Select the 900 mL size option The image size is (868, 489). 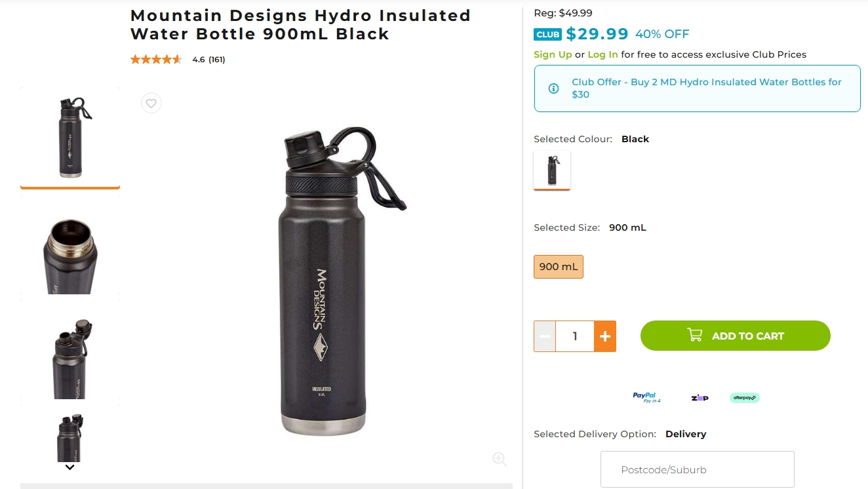click(x=559, y=267)
